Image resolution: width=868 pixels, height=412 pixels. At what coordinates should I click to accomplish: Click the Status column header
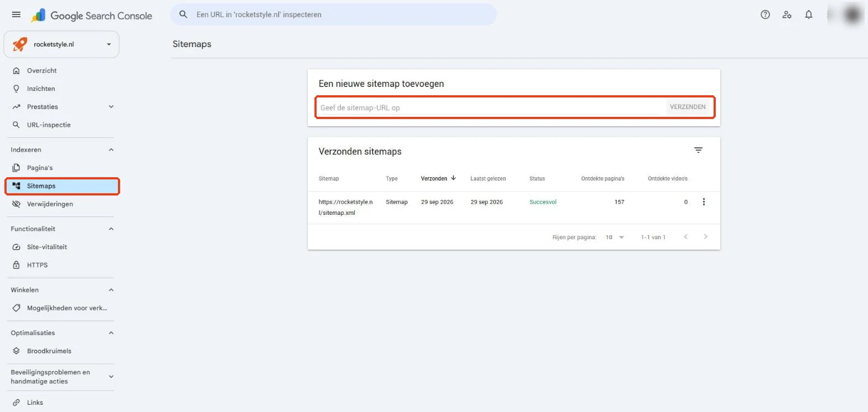537,178
